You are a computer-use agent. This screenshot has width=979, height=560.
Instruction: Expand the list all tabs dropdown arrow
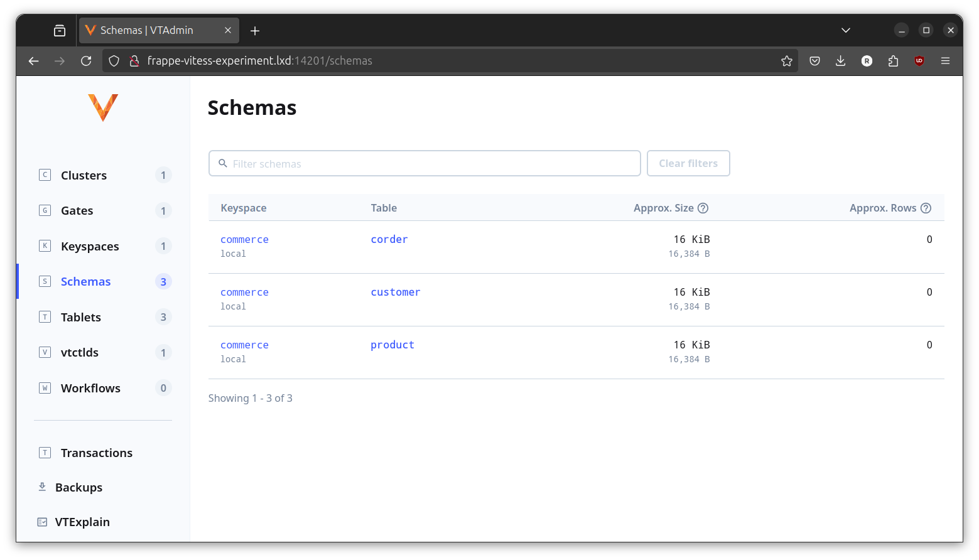click(846, 30)
